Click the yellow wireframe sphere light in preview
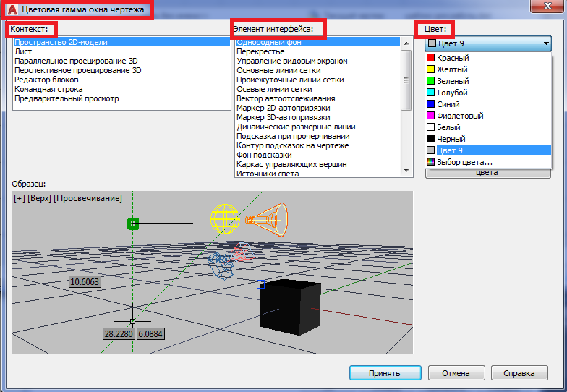 click(224, 217)
